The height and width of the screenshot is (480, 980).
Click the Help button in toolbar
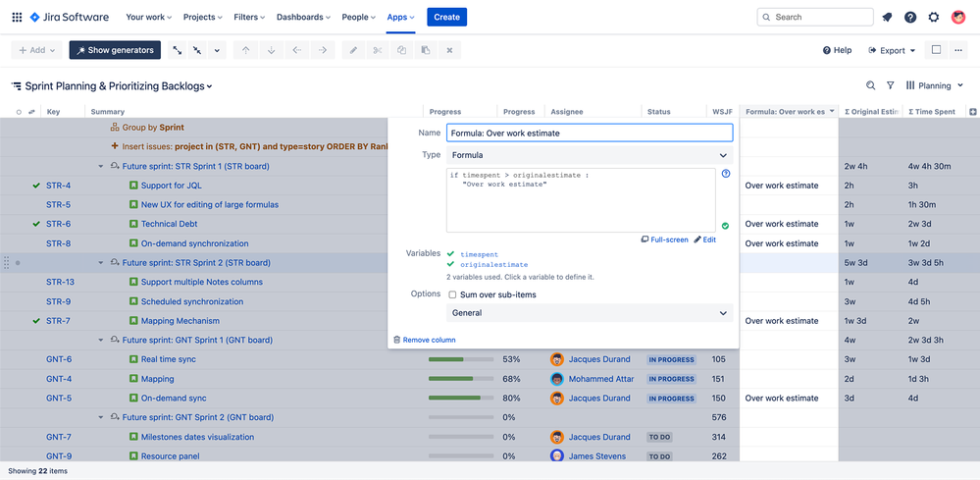(x=837, y=51)
